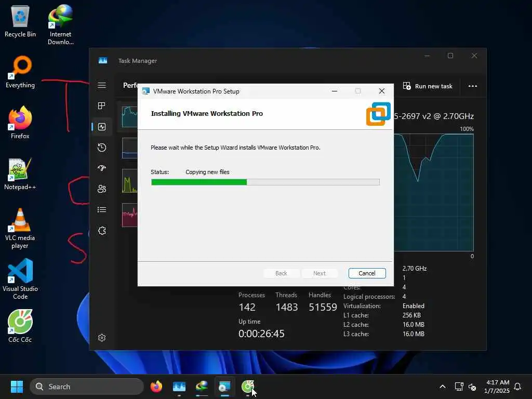The width and height of the screenshot is (532, 399).
Task: Click the Handles count 51559
Action: [x=323, y=307]
